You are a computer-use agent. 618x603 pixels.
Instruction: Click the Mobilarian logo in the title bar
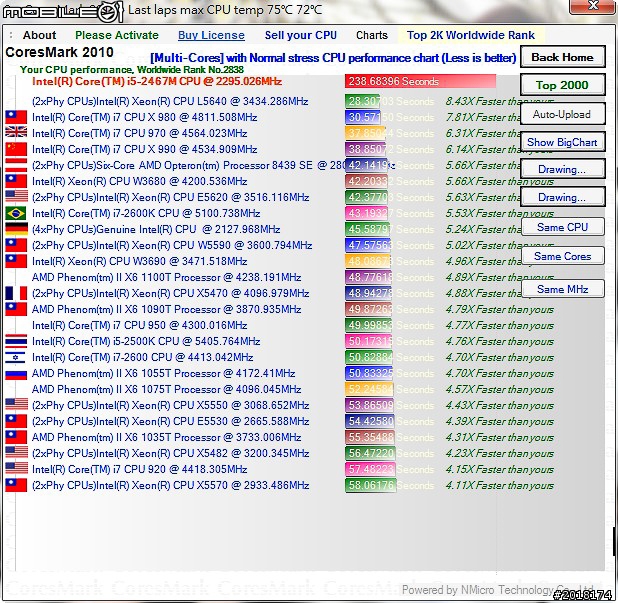click(63, 11)
